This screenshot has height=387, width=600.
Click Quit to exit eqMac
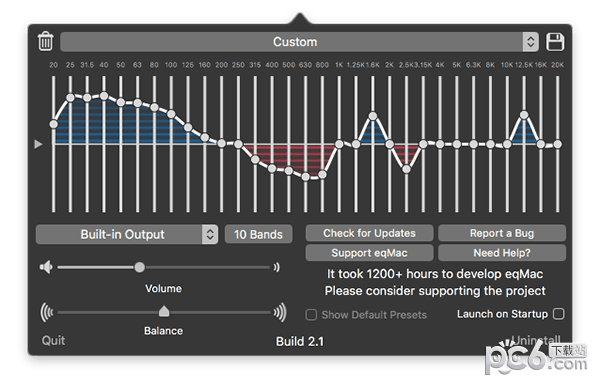pos(53,340)
